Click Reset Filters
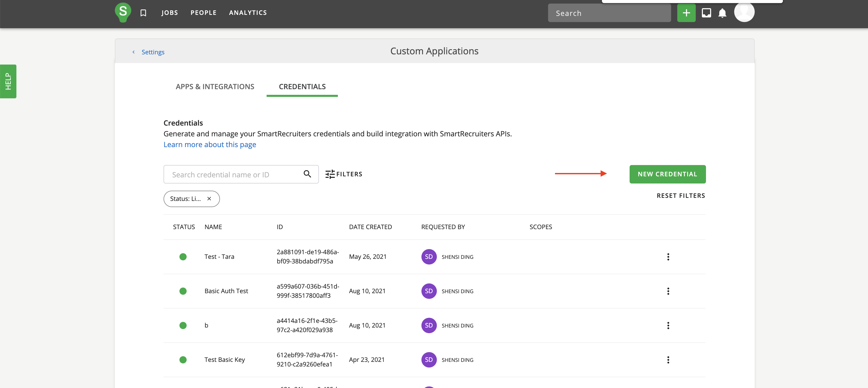The width and height of the screenshot is (868, 388). 681,196
